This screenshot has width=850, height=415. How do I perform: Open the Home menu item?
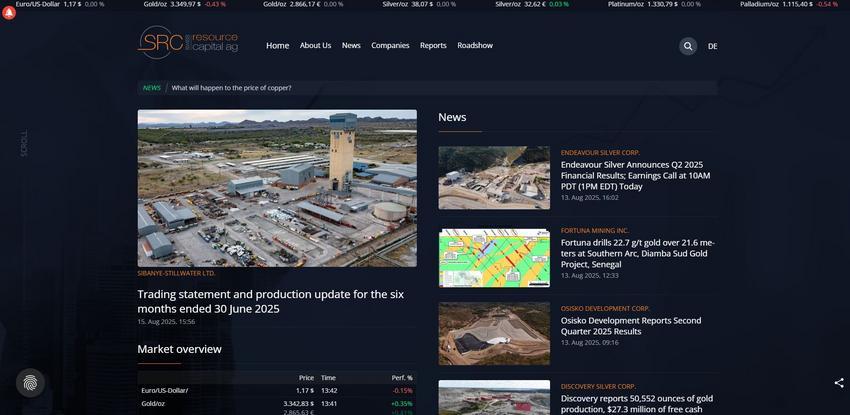(277, 46)
